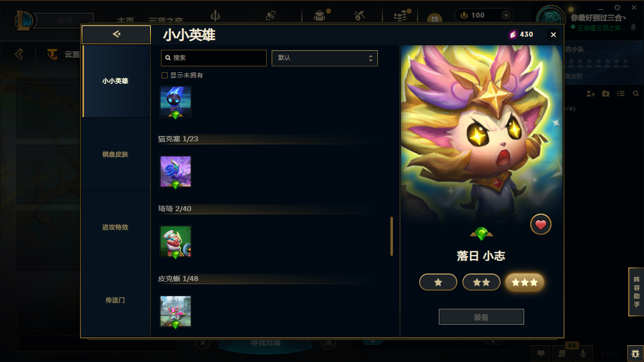Switch to the 进攻特效 tab
This screenshot has width=644, height=362.
115,227
